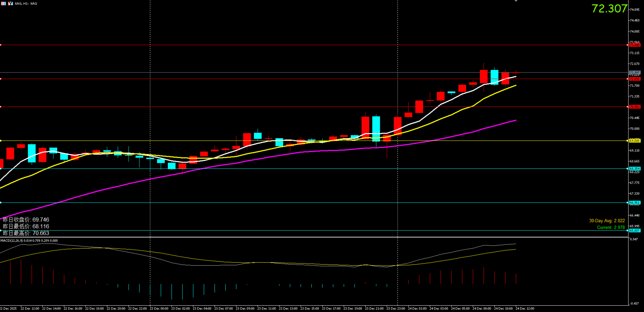The width and height of the screenshot is (644, 312).
Task: Click the 昨日最高价 70.663 text label
Action: click(26, 233)
